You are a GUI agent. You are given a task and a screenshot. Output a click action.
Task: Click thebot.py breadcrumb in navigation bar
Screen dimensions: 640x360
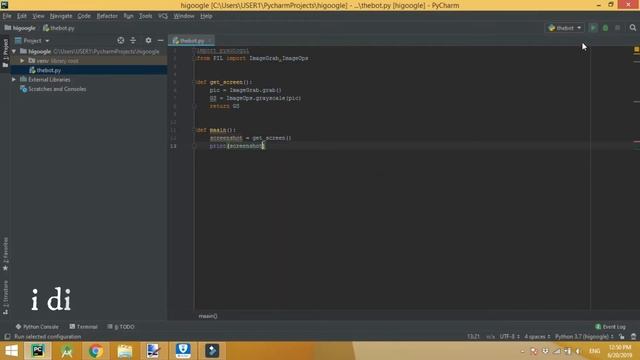(59, 28)
